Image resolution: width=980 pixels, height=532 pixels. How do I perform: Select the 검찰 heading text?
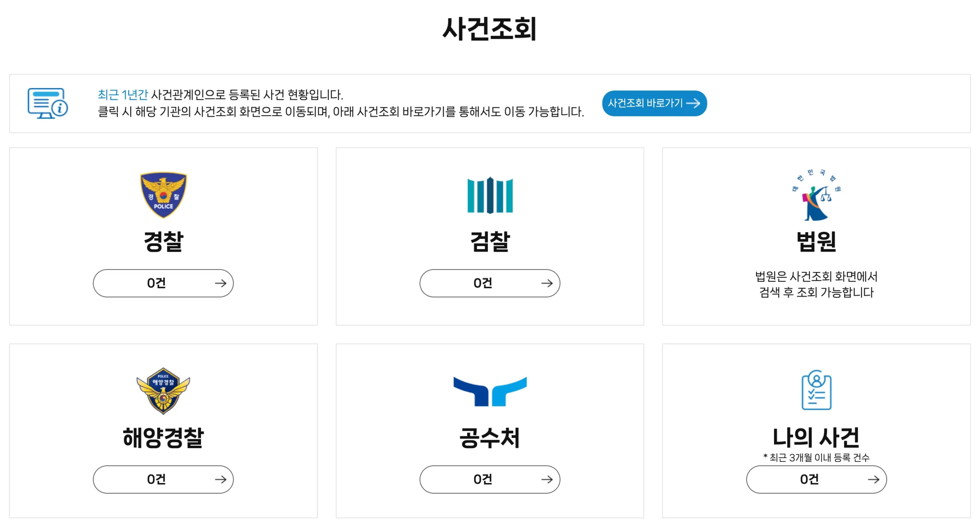[490, 242]
